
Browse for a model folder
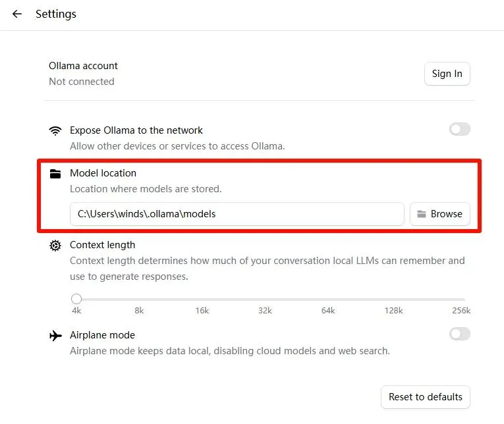pos(440,214)
